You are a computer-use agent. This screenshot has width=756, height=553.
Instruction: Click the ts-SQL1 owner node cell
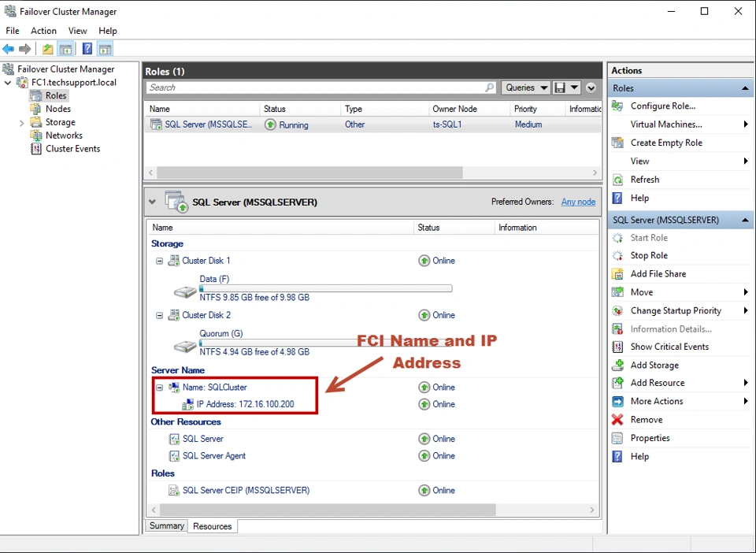[447, 124]
